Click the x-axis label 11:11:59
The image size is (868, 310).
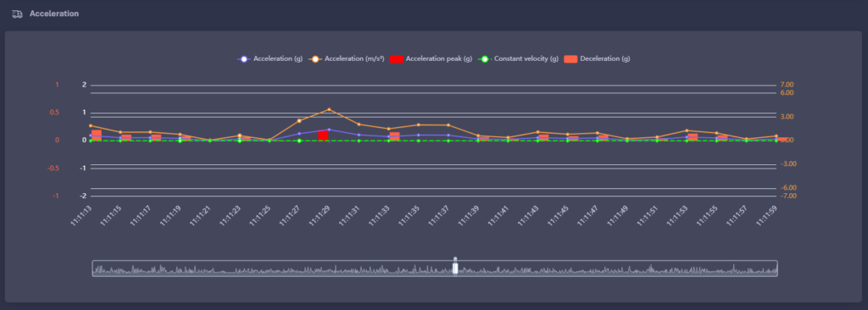pyautogui.click(x=765, y=214)
